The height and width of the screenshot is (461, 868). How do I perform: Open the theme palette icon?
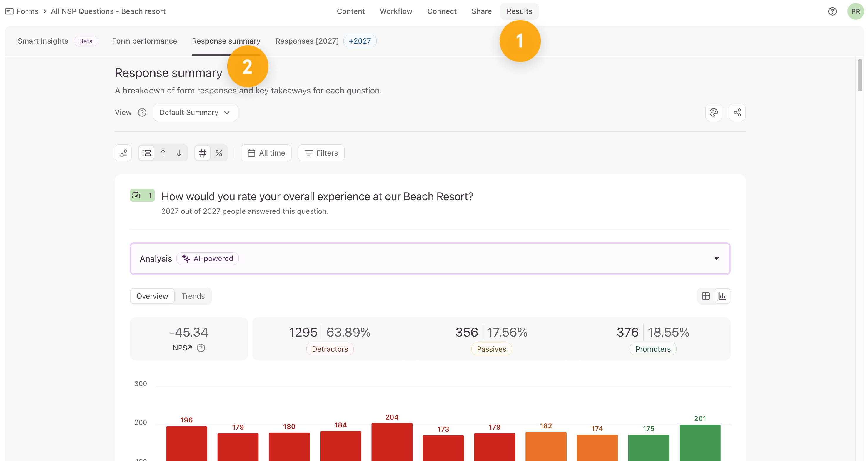pos(714,113)
